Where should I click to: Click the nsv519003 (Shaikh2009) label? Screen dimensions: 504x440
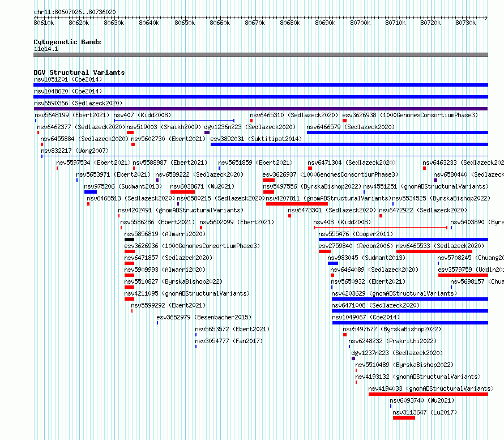point(164,127)
